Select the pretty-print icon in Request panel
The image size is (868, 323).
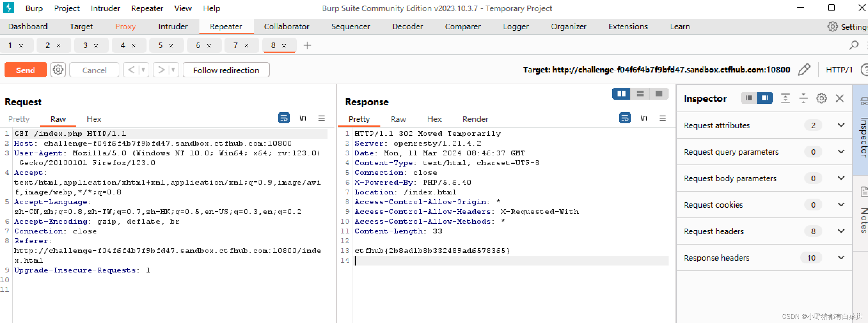click(x=284, y=118)
